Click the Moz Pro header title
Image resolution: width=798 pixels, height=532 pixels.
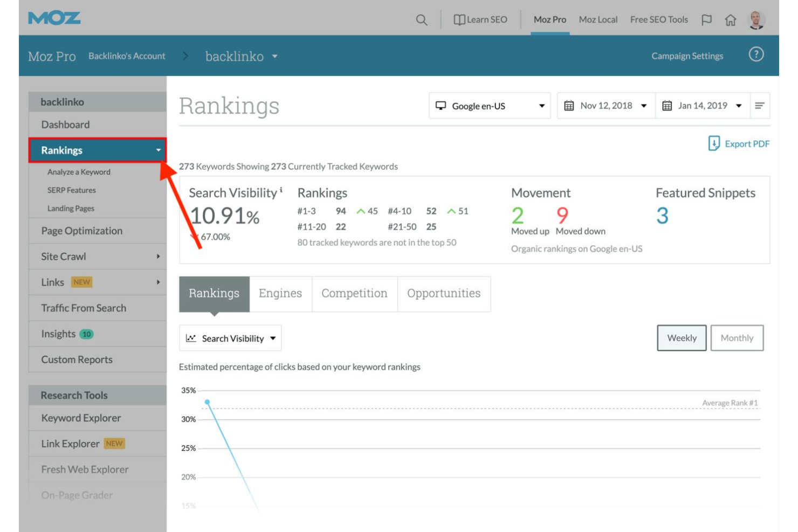coord(52,57)
